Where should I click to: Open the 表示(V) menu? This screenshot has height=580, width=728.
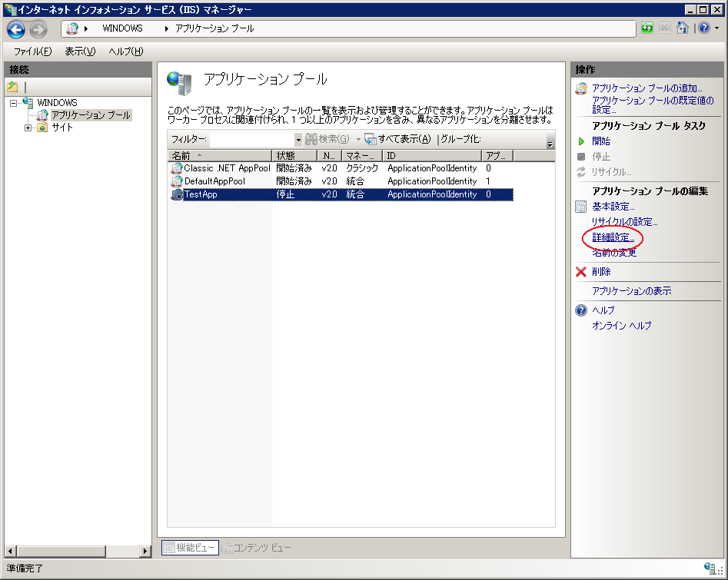click(x=80, y=51)
